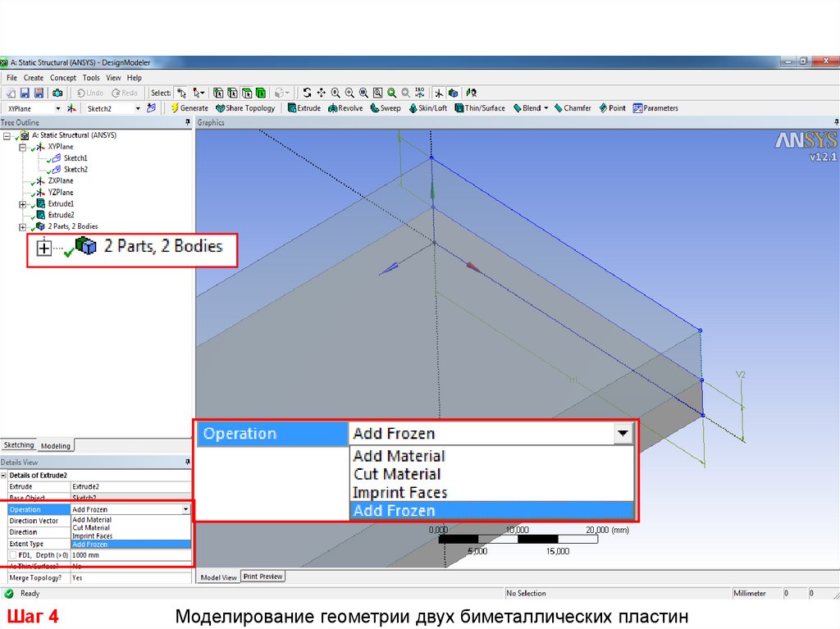This screenshot has height=629, width=840.
Task: Collapse the XYPlane tree node
Action: [22, 146]
